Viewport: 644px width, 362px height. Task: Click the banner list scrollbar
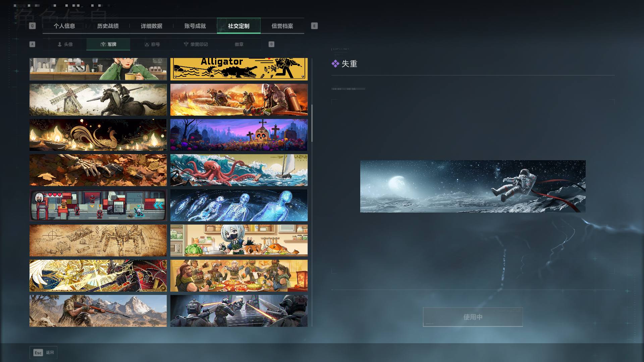point(312,123)
